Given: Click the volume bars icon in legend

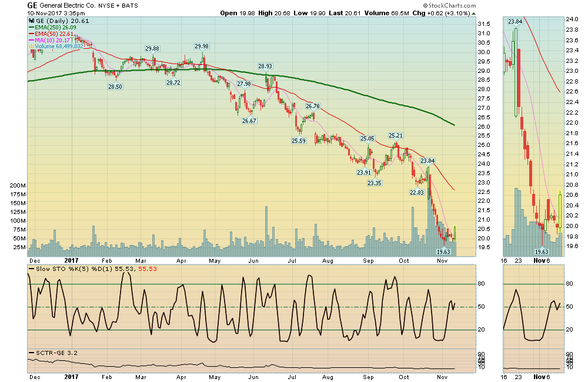Looking at the screenshot, I should pyautogui.click(x=32, y=46).
